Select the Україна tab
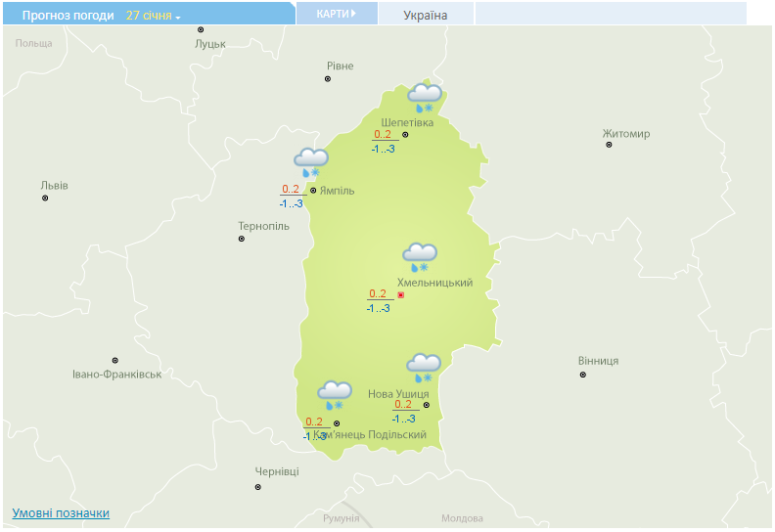Image resolution: width=775 pixels, height=532 pixels. 425,16
